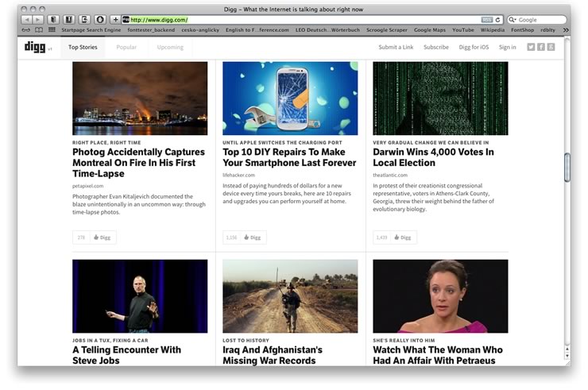Show more bookmarks with the double chevron
588x390 pixels.
(x=566, y=29)
